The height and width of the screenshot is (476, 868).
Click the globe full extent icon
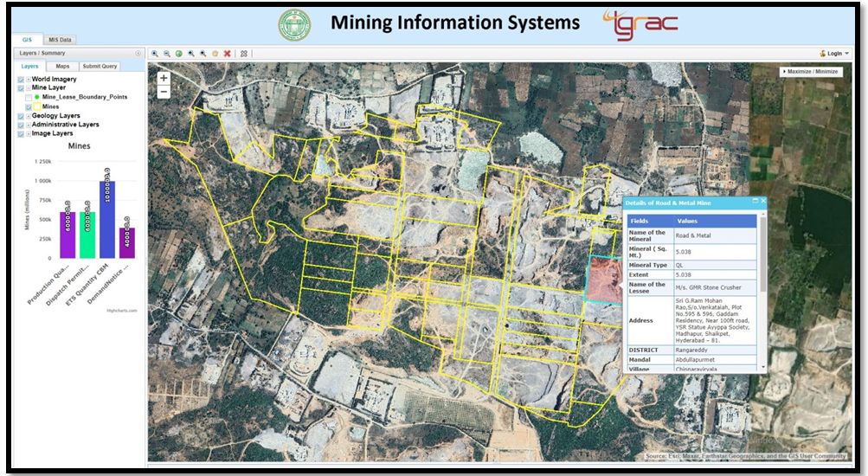click(x=179, y=53)
